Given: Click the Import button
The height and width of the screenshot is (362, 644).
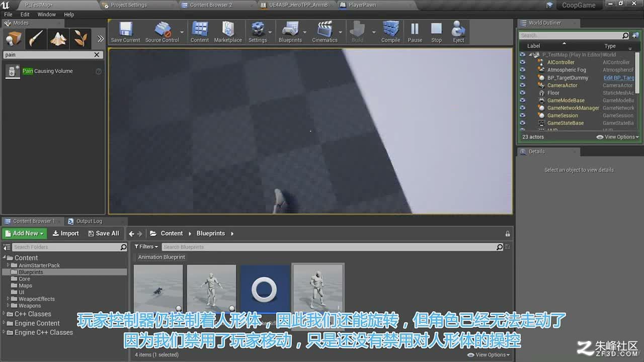Looking at the screenshot, I should tap(66, 233).
